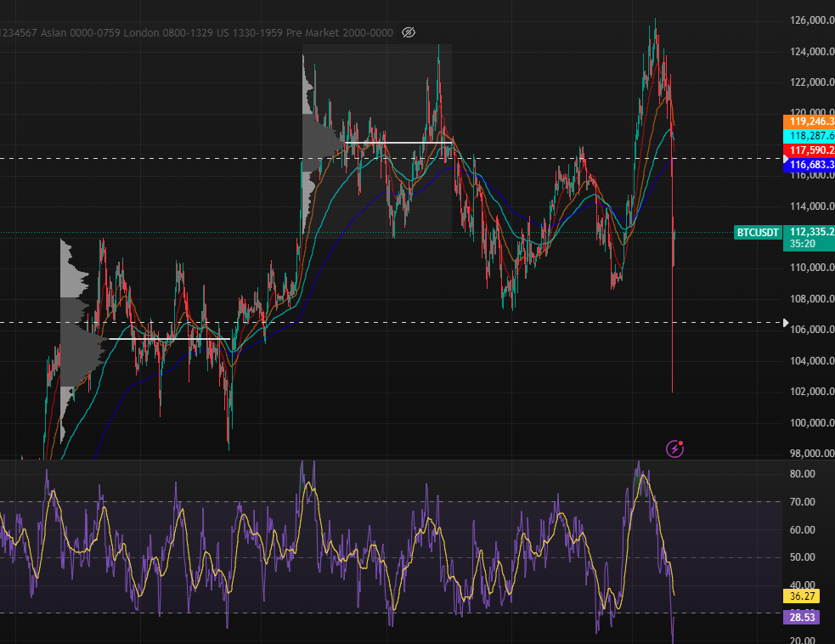Click the 122,000.0 price axis label
Viewport: 835px width, 644px height.
pyautogui.click(x=812, y=82)
